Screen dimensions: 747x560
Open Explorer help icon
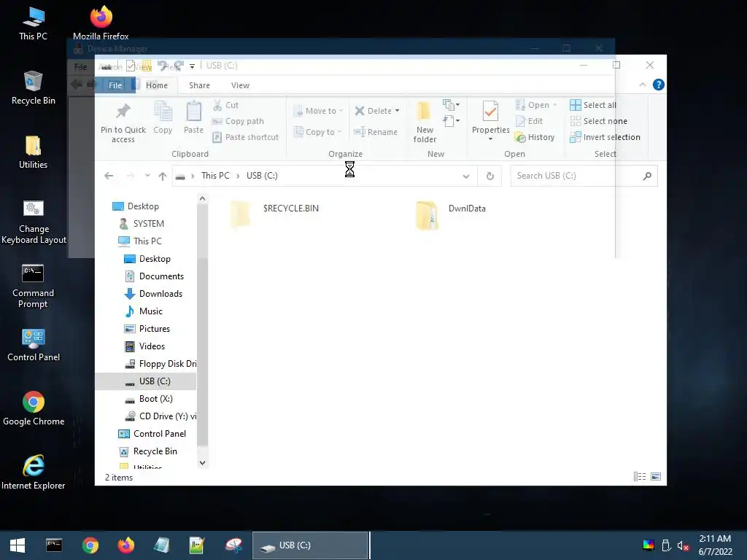[659, 85]
